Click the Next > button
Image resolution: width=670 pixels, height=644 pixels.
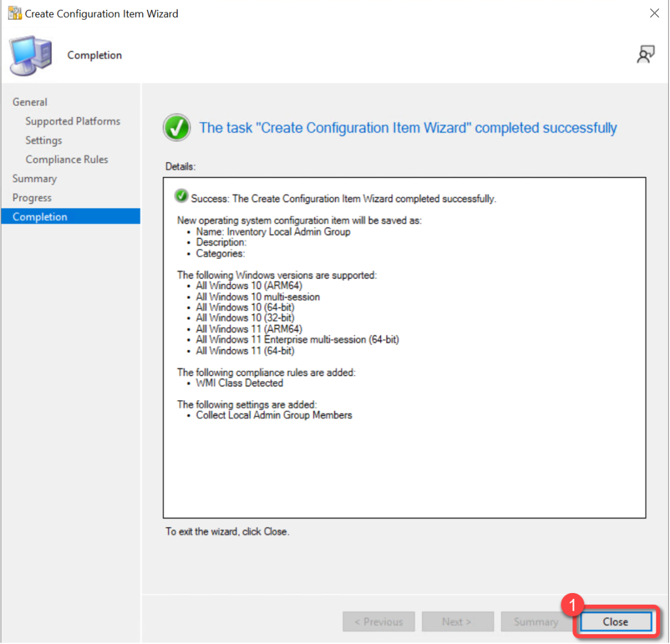pyautogui.click(x=457, y=622)
